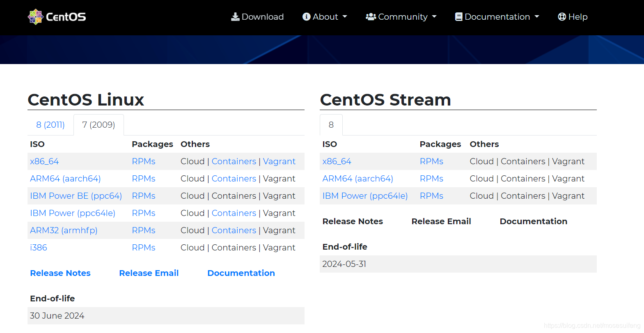Screen dimensions: 644x333
Task: Select the 7 (2009) tab
Action: pos(99,125)
